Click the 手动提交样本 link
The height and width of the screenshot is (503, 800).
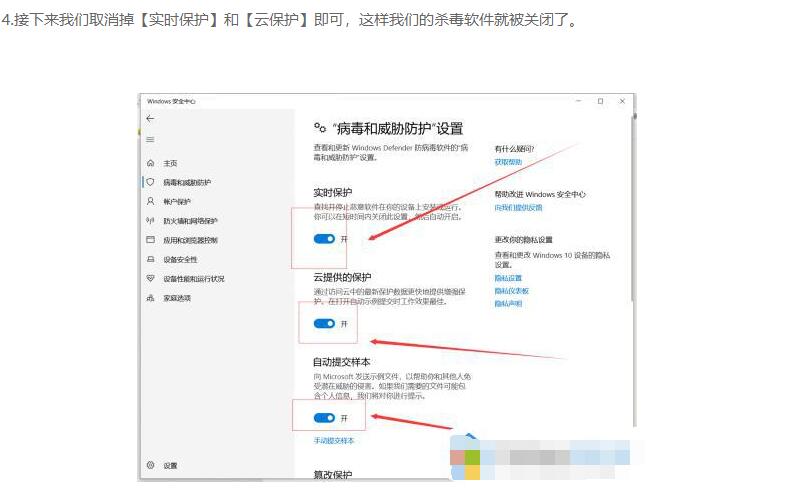[334, 440]
